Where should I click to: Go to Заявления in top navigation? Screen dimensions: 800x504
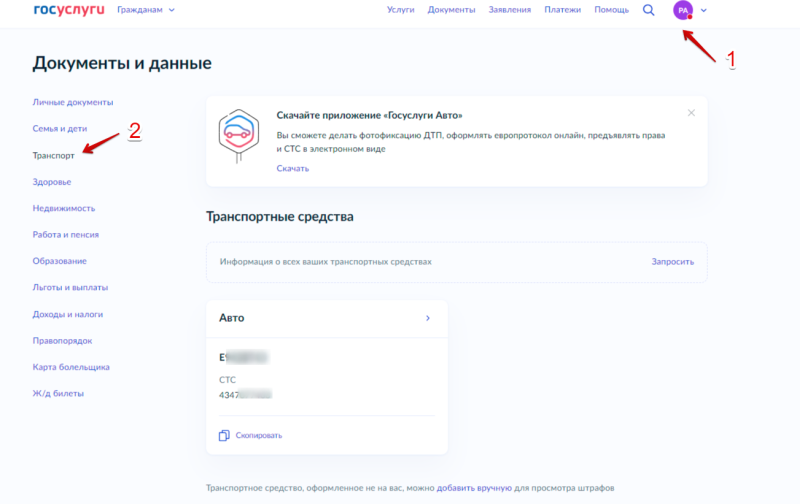510,10
